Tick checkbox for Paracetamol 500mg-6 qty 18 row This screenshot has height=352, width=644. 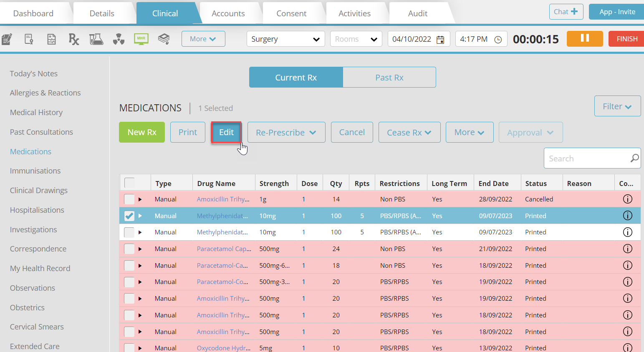coord(129,265)
